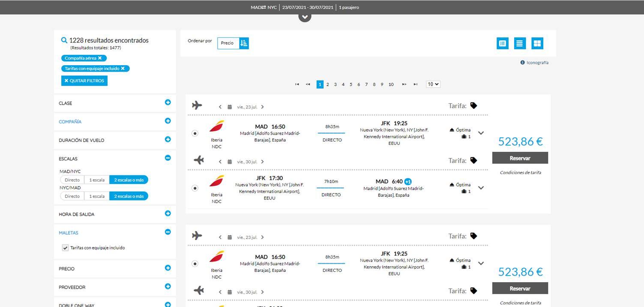Expand the CLASE filter section
The width and height of the screenshot is (644, 307).
168,102
